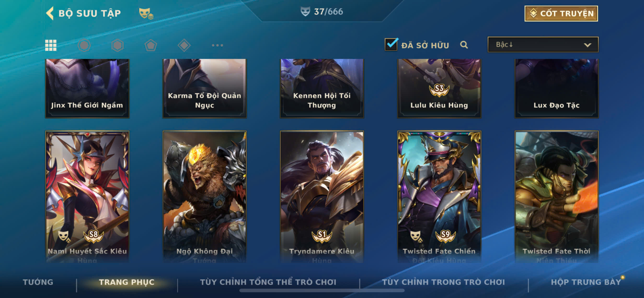644x298 pixels.
Task: Filter skins by the hexagon rarity icon
Action: (x=117, y=45)
